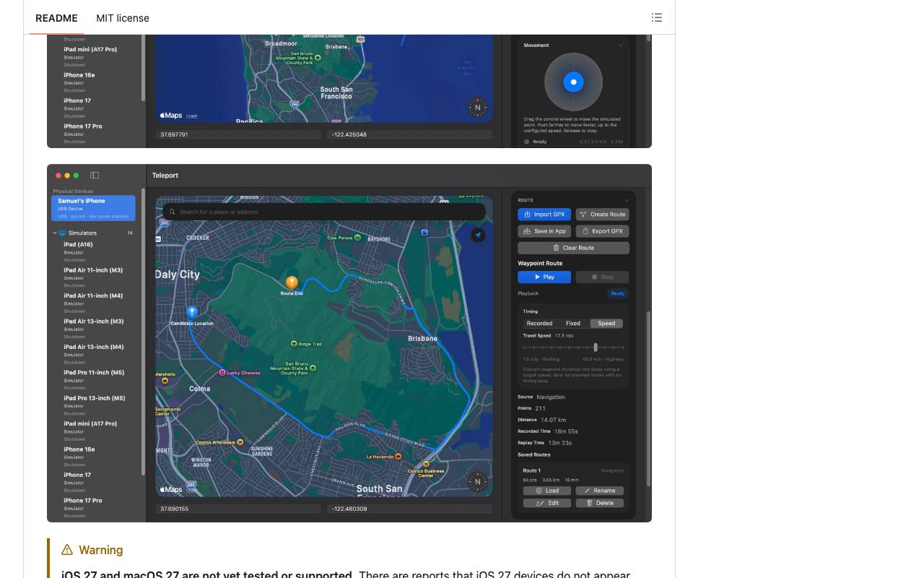Click the longitude field showing -122.425048
This screenshot has width=924, height=578.
point(410,134)
